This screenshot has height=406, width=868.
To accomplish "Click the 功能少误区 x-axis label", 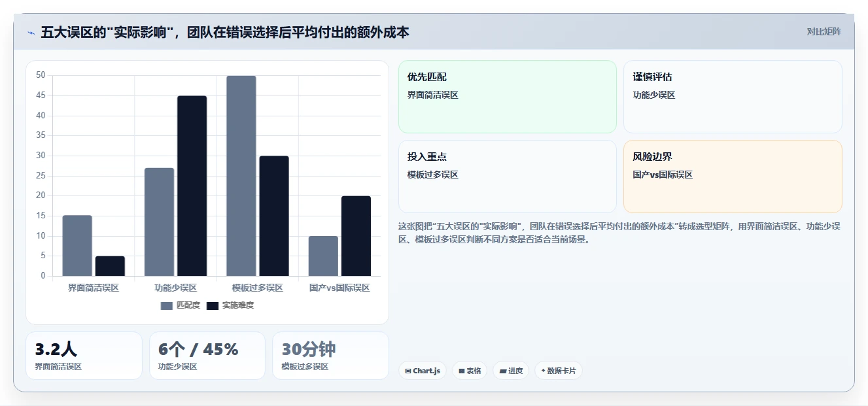I will tap(175, 288).
